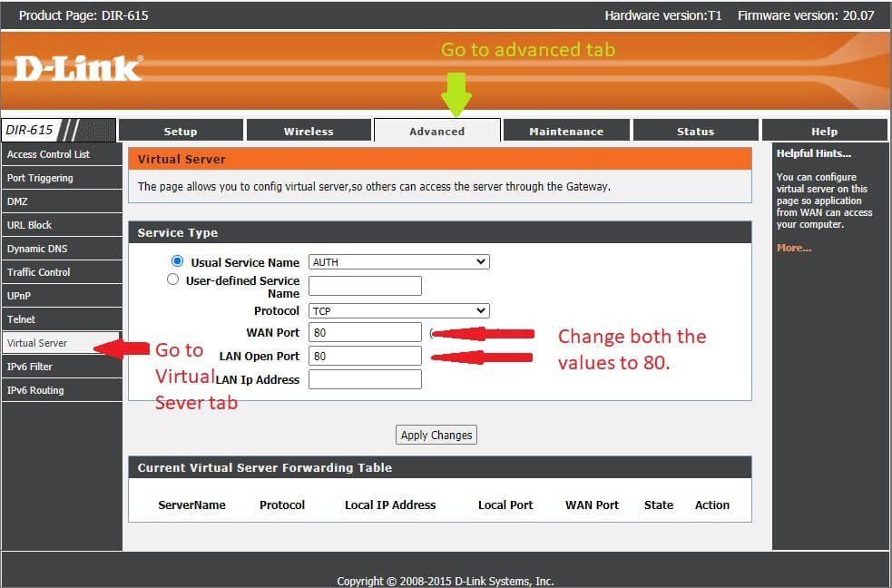Click the State column header
Viewport: 892px width, 588px height.
coord(659,505)
